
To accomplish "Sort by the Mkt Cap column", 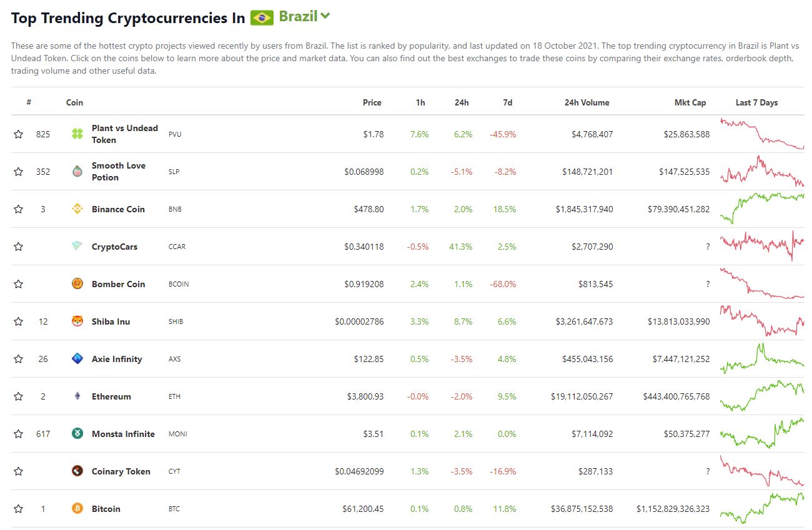I will [690, 102].
